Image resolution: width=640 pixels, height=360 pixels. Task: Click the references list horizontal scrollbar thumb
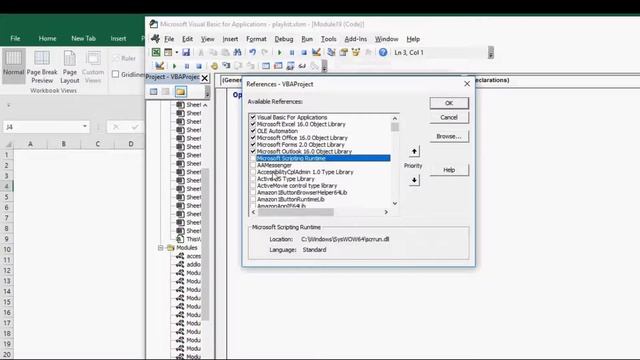296,212
